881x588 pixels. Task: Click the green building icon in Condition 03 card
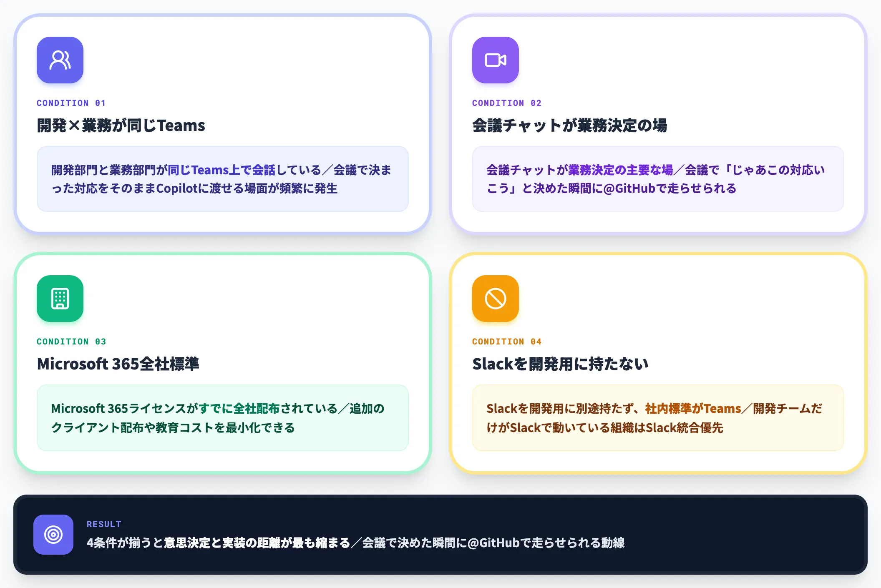60,299
